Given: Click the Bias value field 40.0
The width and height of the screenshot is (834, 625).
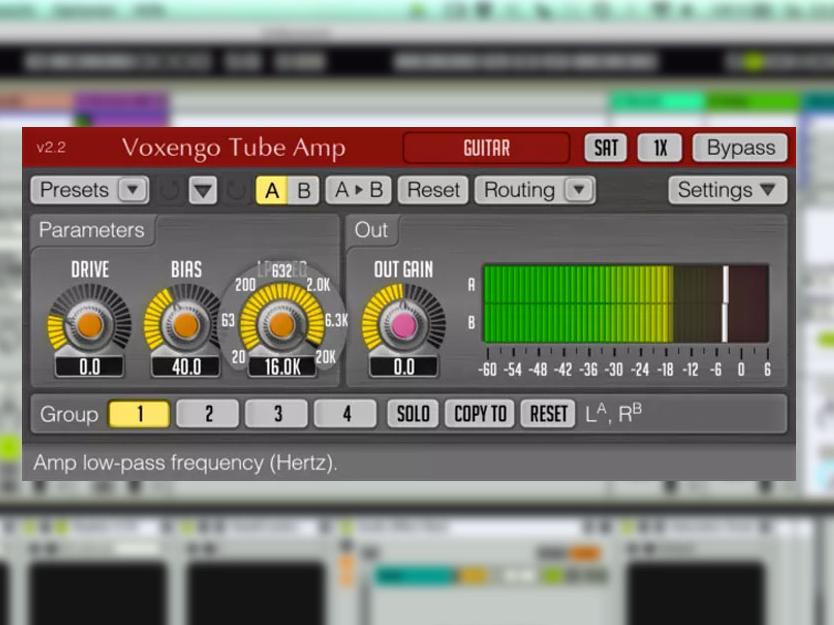Looking at the screenshot, I should [186, 367].
